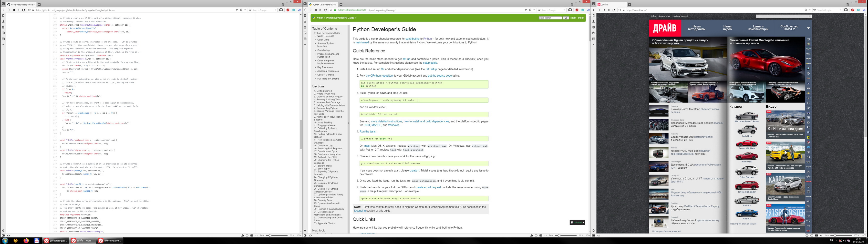Click Rewind button in googletest window
The image size is (868, 244).
point(14,10)
